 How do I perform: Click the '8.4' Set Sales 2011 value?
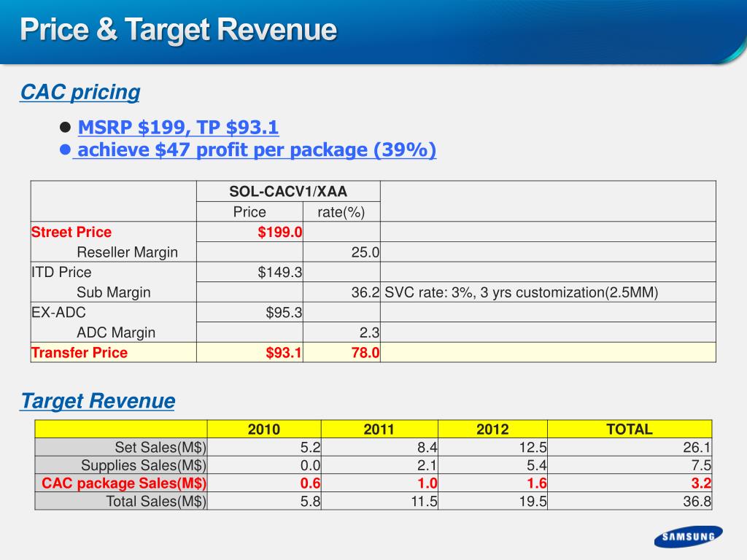tap(427, 448)
